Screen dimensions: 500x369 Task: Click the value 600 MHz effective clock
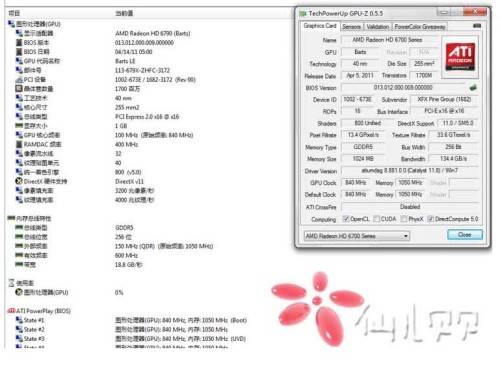(126, 256)
